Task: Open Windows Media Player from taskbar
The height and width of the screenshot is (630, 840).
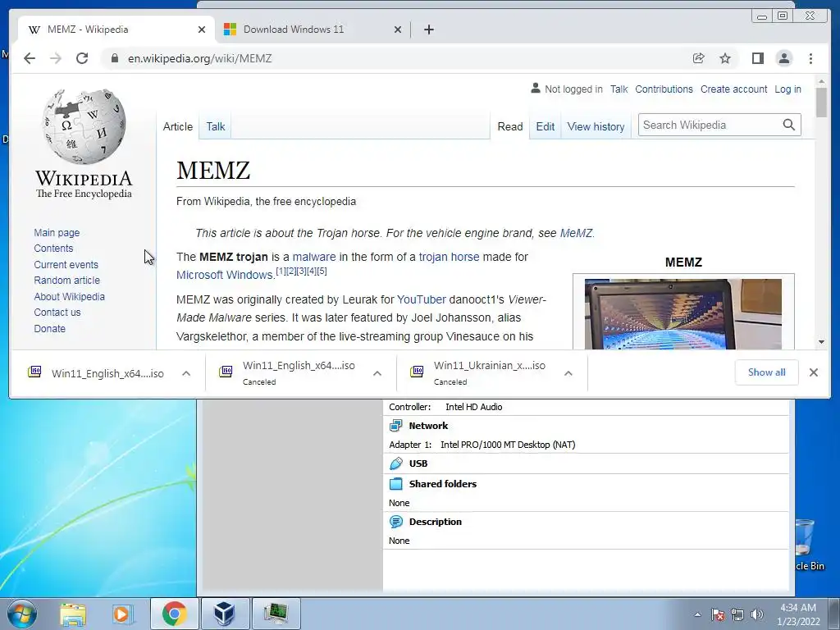Action: pos(122,614)
